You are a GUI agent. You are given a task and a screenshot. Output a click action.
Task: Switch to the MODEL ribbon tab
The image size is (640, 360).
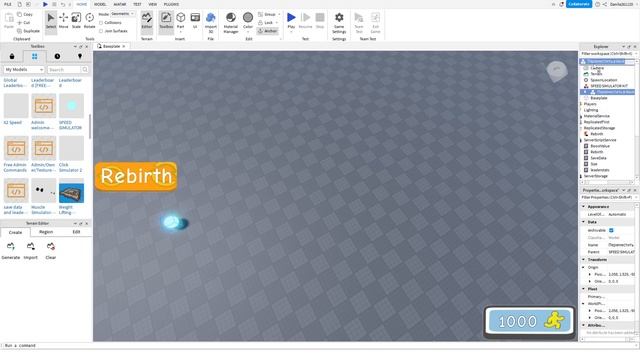pos(100,4)
